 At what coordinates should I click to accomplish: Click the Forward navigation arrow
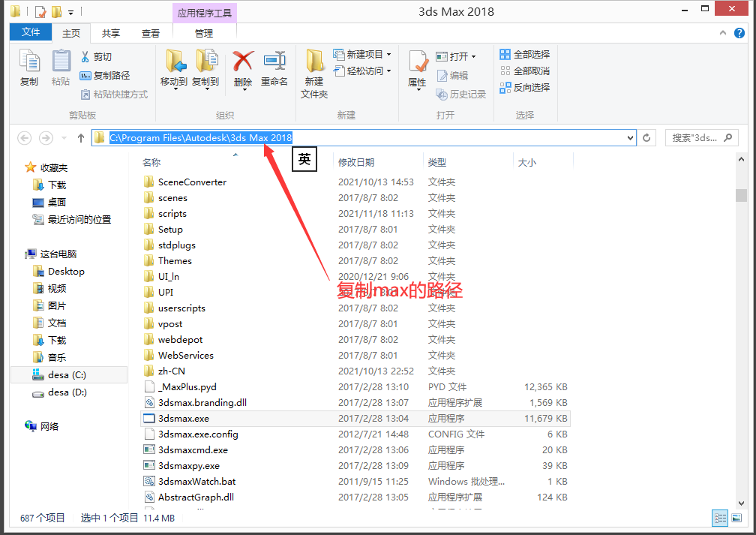point(46,138)
